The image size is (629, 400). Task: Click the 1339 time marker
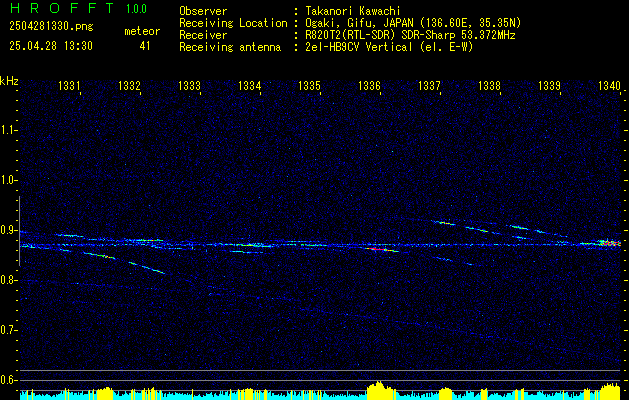[x=550, y=85]
